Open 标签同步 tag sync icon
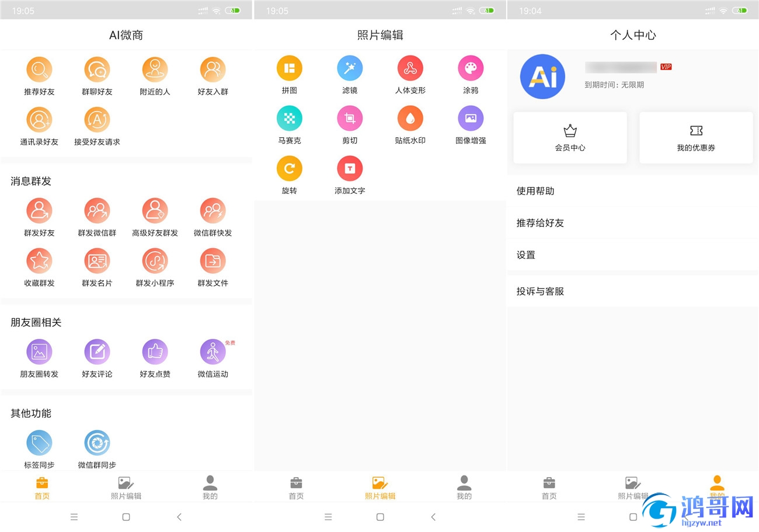Image resolution: width=759 pixels, height=532 pixels. click(x=39, y=443)
